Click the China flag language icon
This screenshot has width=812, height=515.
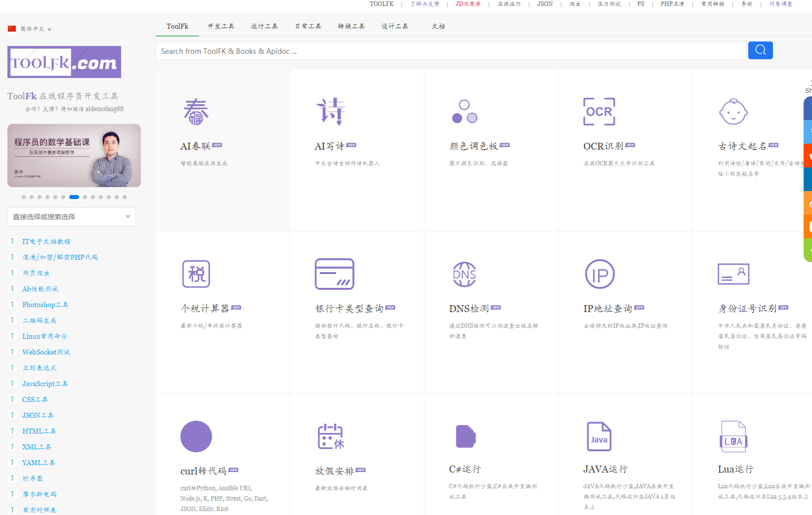[x=12, y=29]
